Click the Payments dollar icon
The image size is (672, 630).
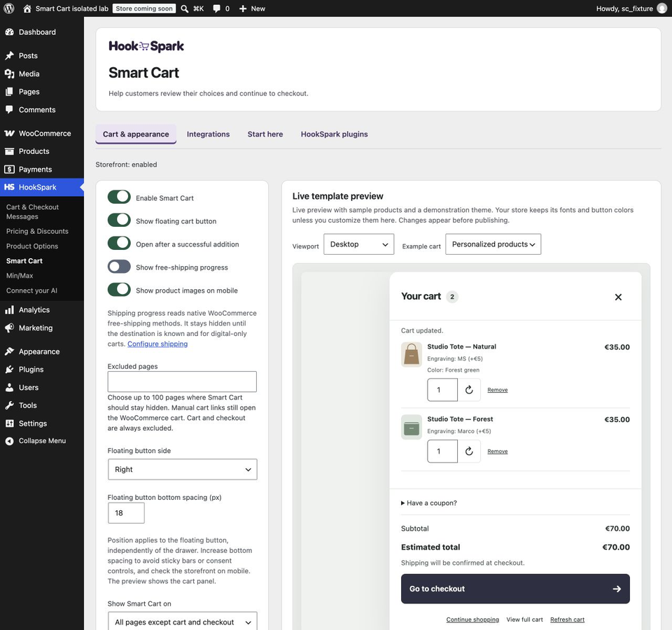click(9, 169)
